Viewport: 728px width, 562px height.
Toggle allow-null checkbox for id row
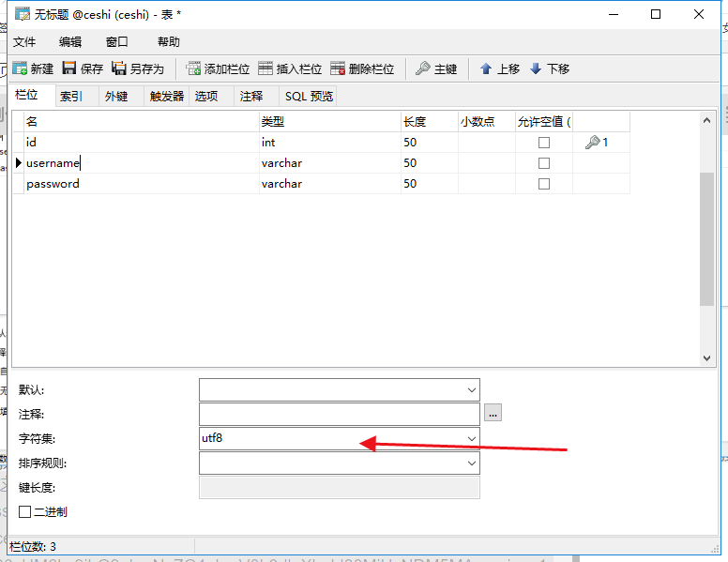(544, 143)
